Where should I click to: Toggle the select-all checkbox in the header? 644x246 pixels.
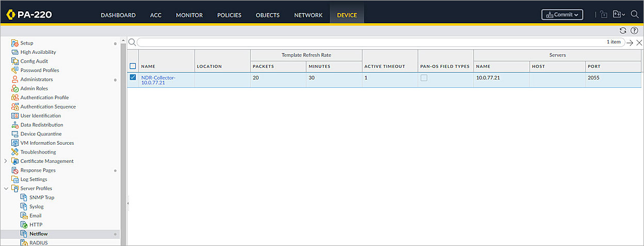click(133, 66)
